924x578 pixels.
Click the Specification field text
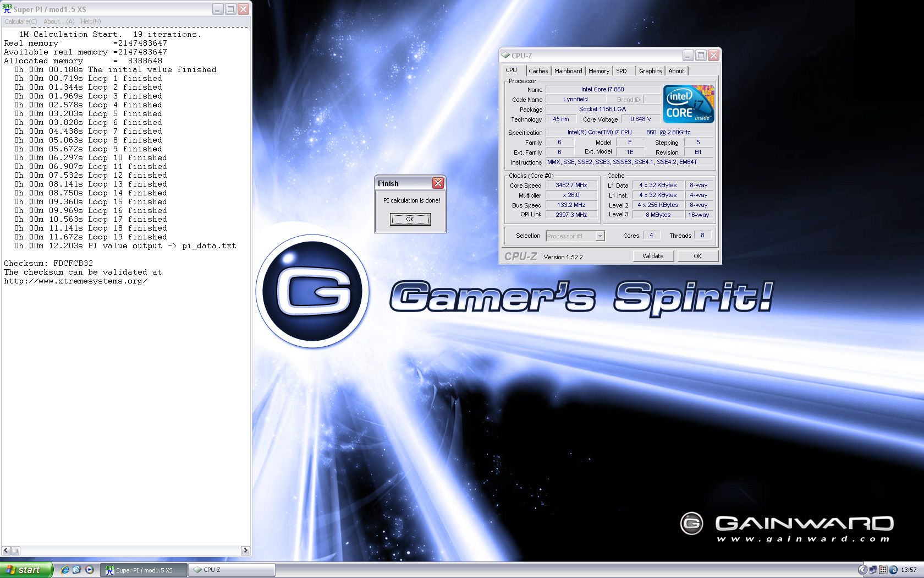[629, 133]
